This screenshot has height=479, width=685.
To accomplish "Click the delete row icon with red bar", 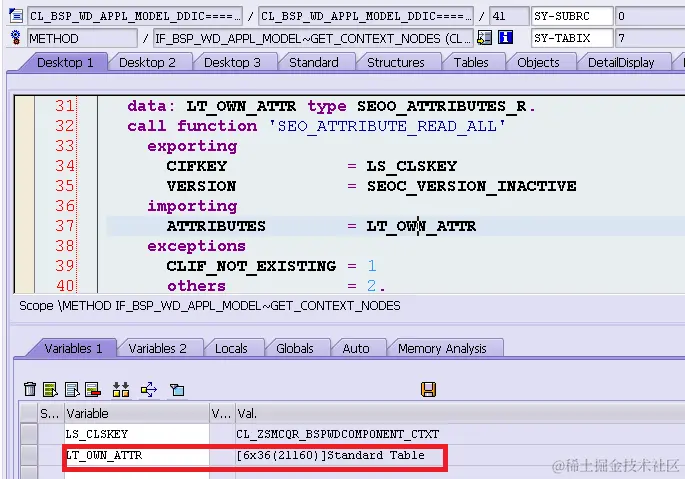I will (x=93, y=389).
